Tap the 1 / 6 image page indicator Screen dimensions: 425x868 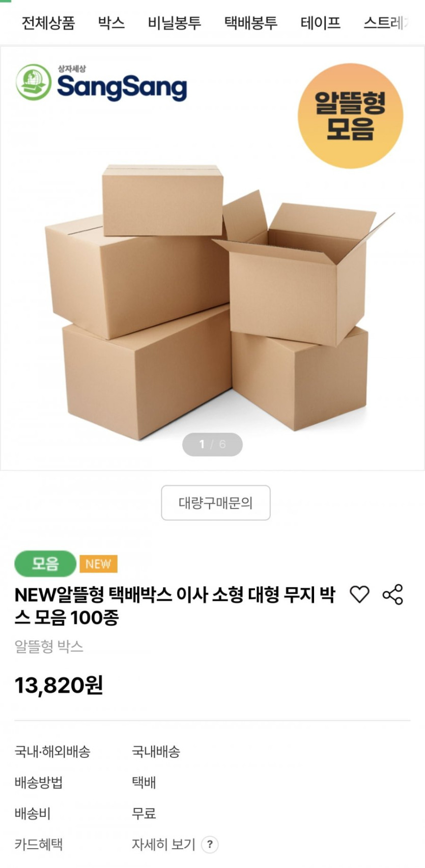click(x=212, y=444)
